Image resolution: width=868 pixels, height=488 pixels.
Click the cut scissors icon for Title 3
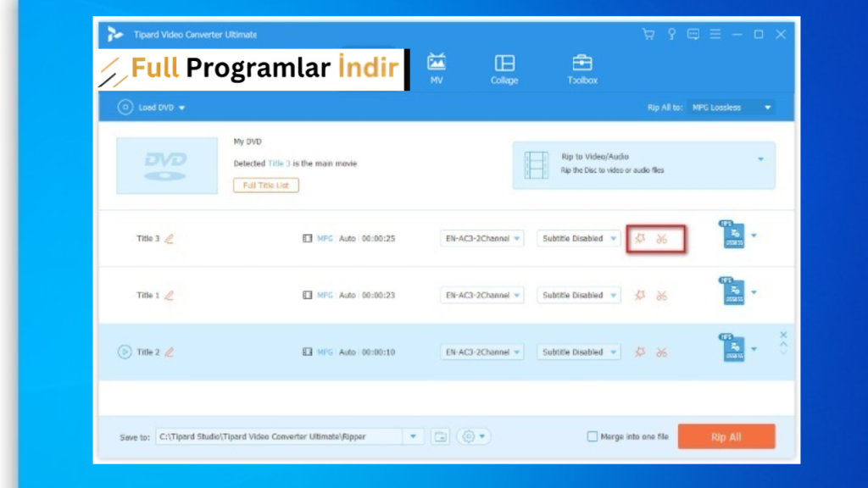coord(661,239)
